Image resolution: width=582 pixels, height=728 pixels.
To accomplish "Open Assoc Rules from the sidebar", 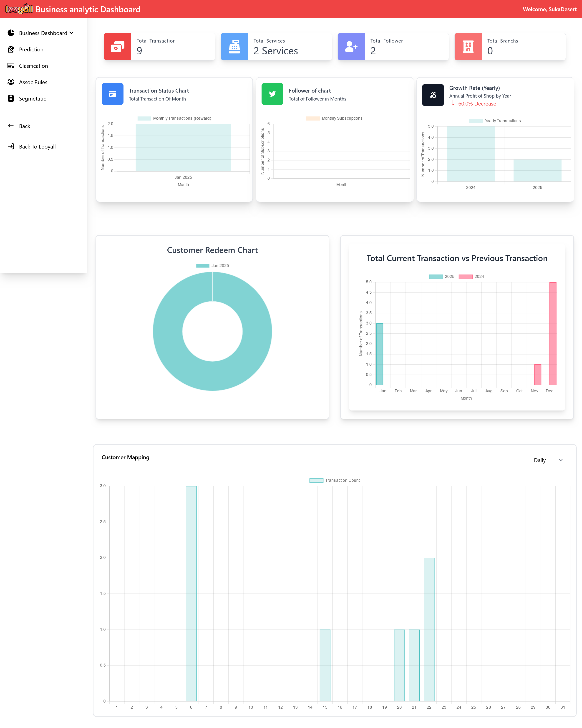I will tap(33, 82).
